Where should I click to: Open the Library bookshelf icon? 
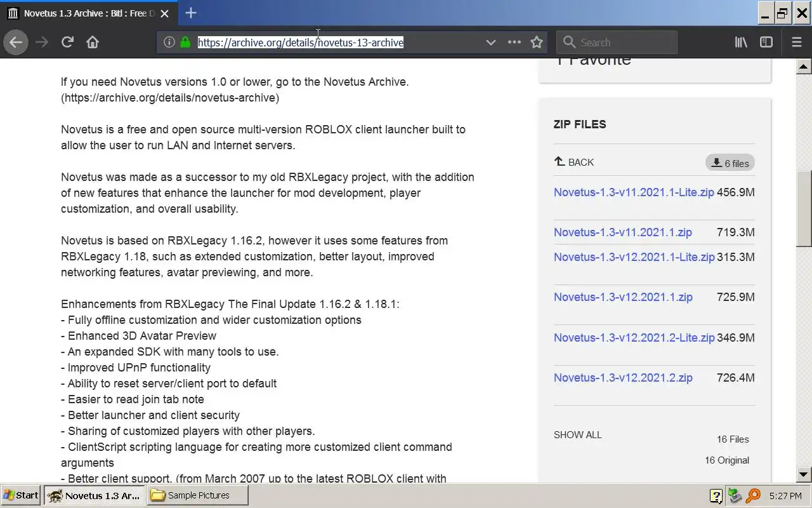[x=741, y=43]
